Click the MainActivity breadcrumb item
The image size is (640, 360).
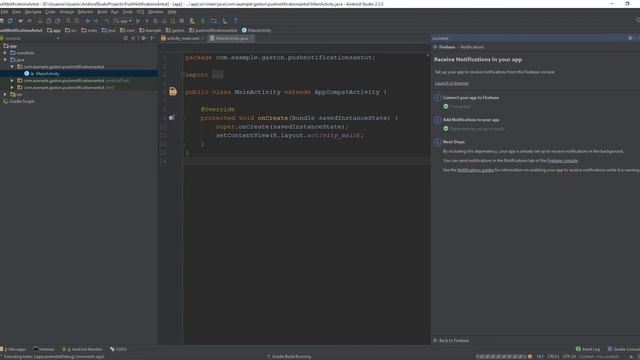click(x=256, y=30)
